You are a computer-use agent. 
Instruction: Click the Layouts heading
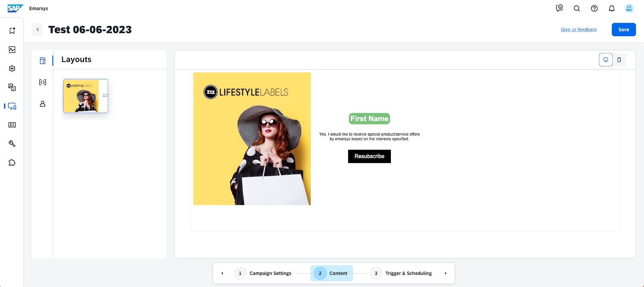coord(76,60)
